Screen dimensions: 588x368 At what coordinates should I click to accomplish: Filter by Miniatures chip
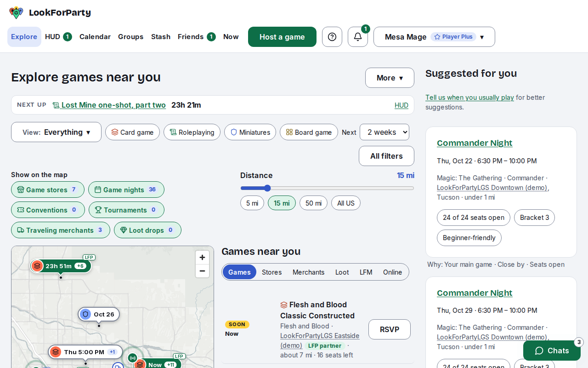(x=250, y=132)
